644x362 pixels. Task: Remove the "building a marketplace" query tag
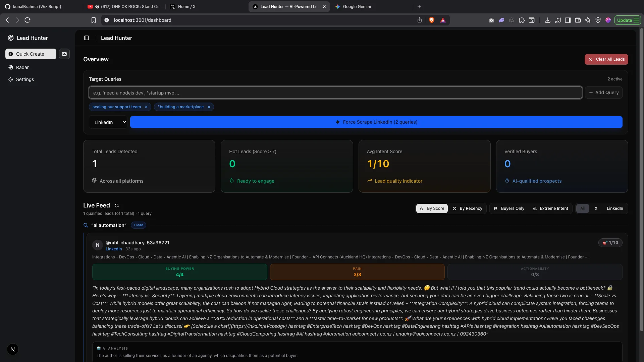tap(209, 107)
